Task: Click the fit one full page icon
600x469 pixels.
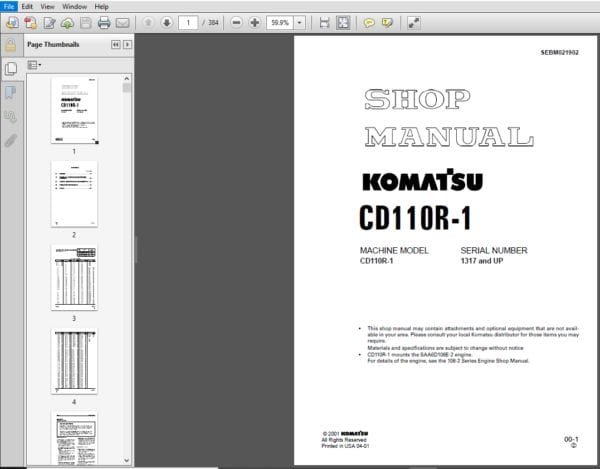Action: pos(343,23)
